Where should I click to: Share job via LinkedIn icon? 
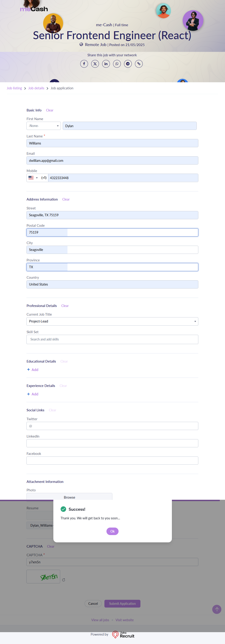(x=106, y=64)
